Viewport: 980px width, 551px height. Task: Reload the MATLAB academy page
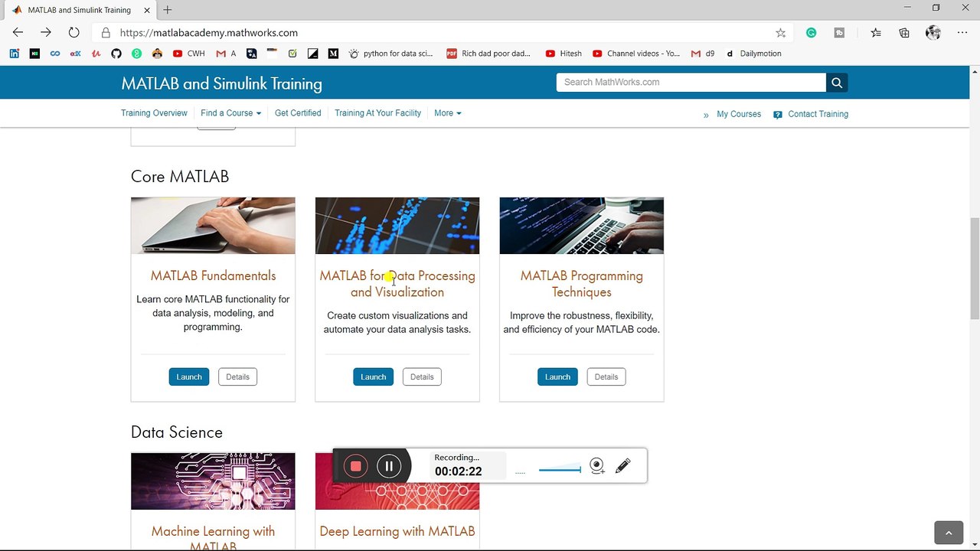click(x=73, y=32)
